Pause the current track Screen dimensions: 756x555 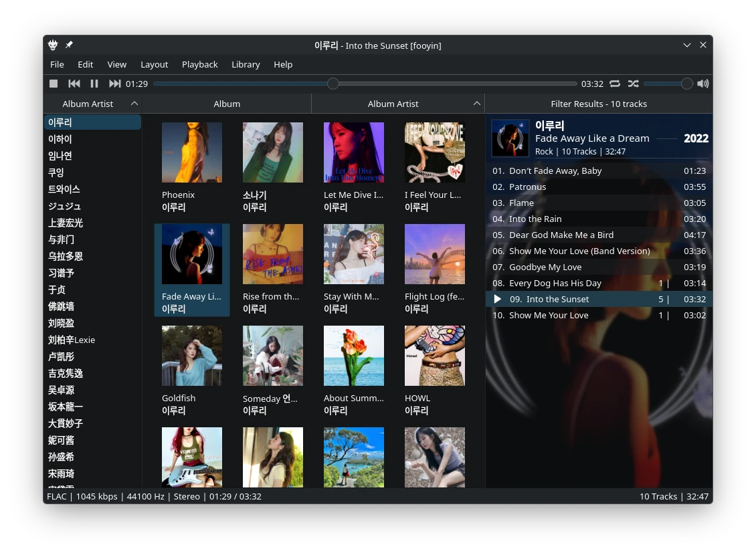[94, 84]
